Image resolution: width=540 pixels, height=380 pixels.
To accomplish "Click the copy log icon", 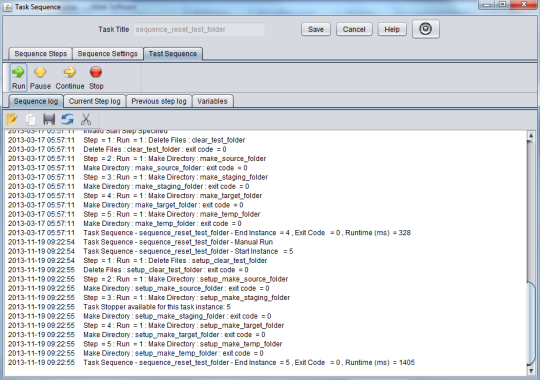I will point(31,119).
